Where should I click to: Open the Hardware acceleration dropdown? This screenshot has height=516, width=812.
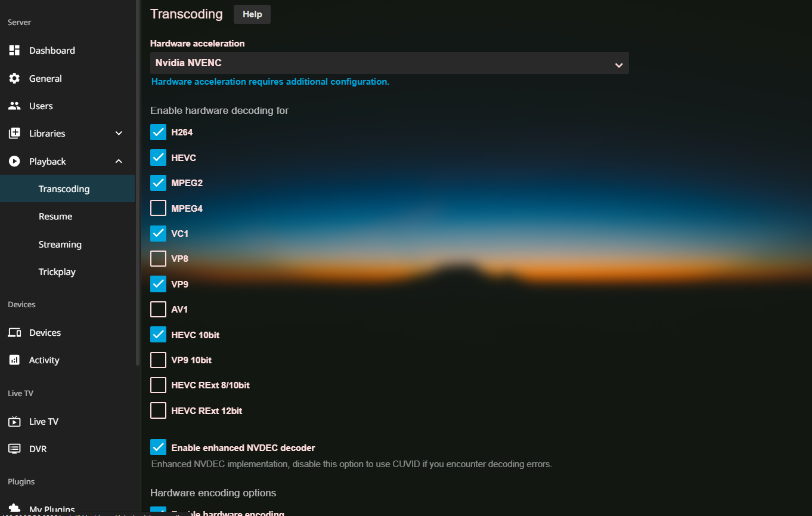coord(389,63)
